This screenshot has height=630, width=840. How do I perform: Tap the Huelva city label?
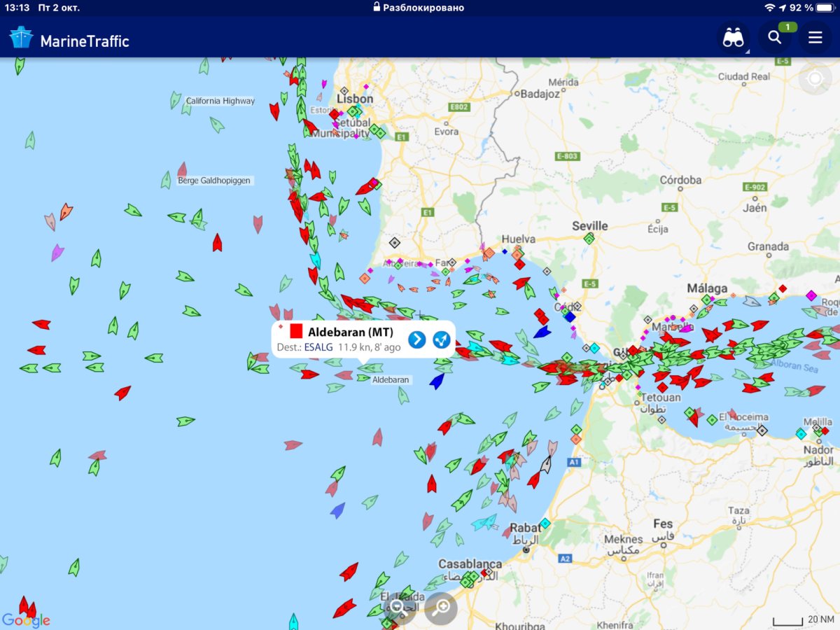[519, 239]
